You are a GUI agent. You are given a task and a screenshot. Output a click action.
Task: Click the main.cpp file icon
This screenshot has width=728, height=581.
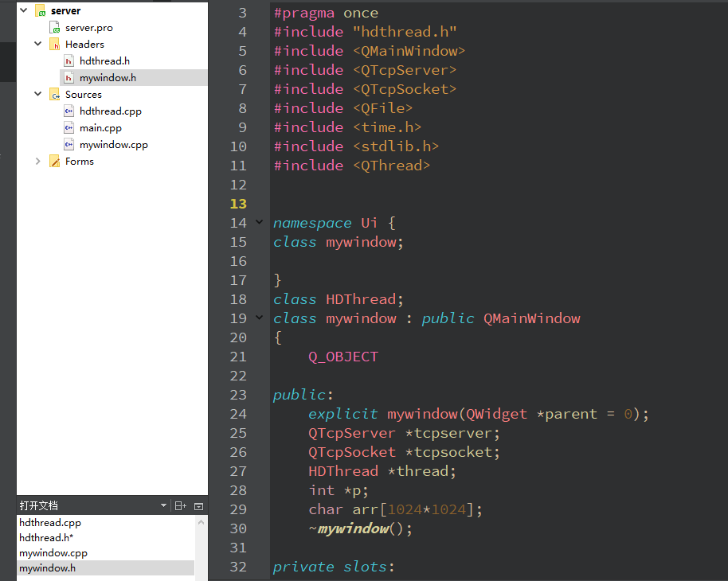click(68, 128)
